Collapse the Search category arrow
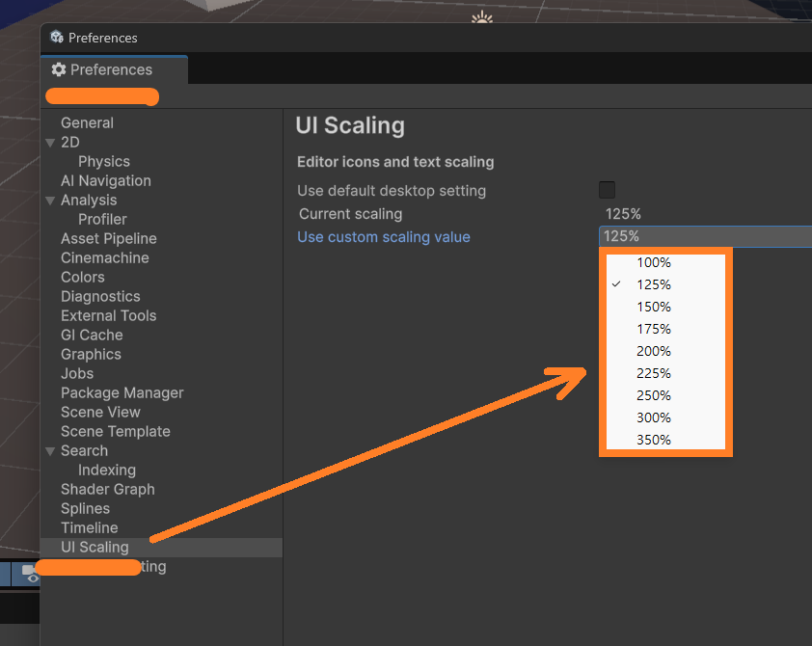The width and height of the screenshot is (812, 646). click(x=50, y=451)
